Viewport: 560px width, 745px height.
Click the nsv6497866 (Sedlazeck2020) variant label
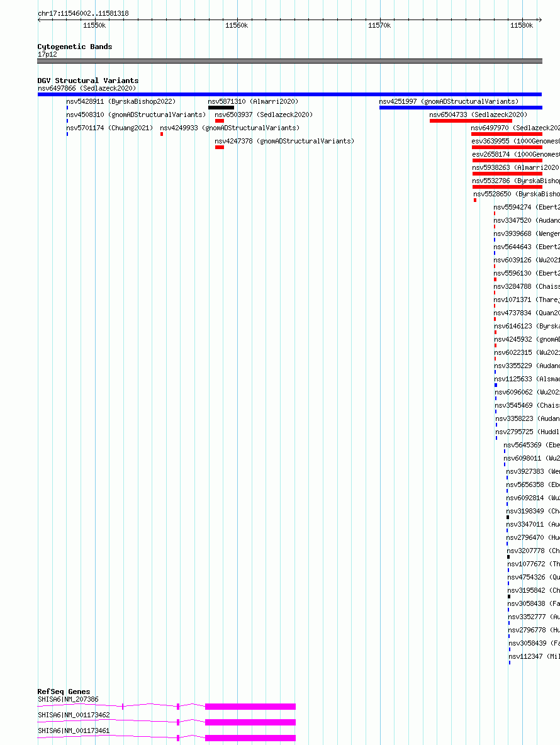coord(87,88)
